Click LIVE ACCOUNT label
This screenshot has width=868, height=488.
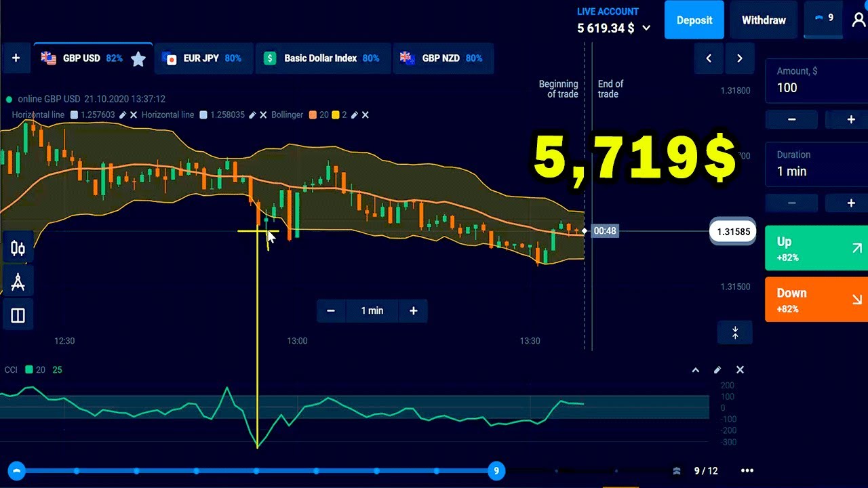[x=608, y=12]
